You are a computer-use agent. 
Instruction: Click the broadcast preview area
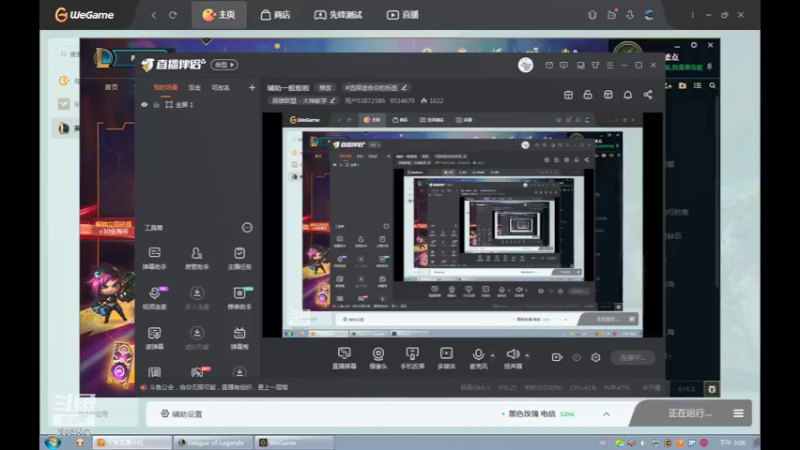coord(463,225)
